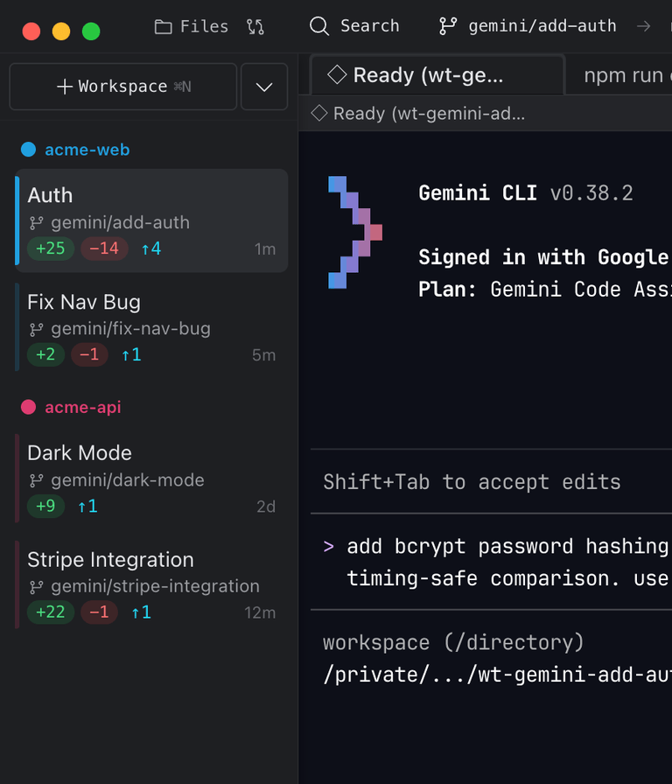The image size is (672, 784).
Task: Open the gemini/add-auth branch selector
Action: [x=528, y=26]
